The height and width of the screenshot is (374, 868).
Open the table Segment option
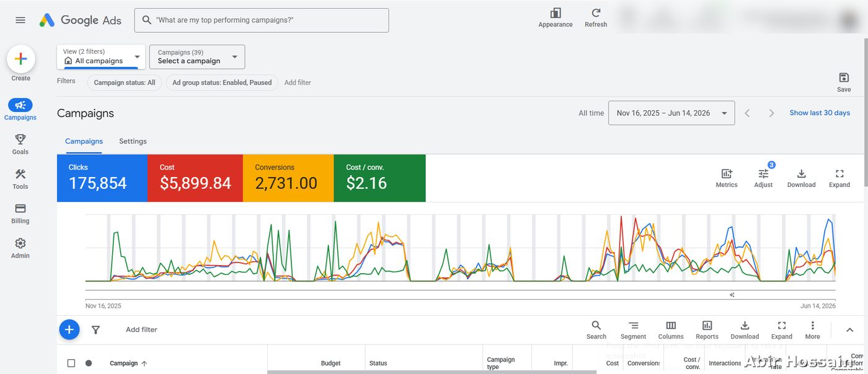tap(633, 330)
